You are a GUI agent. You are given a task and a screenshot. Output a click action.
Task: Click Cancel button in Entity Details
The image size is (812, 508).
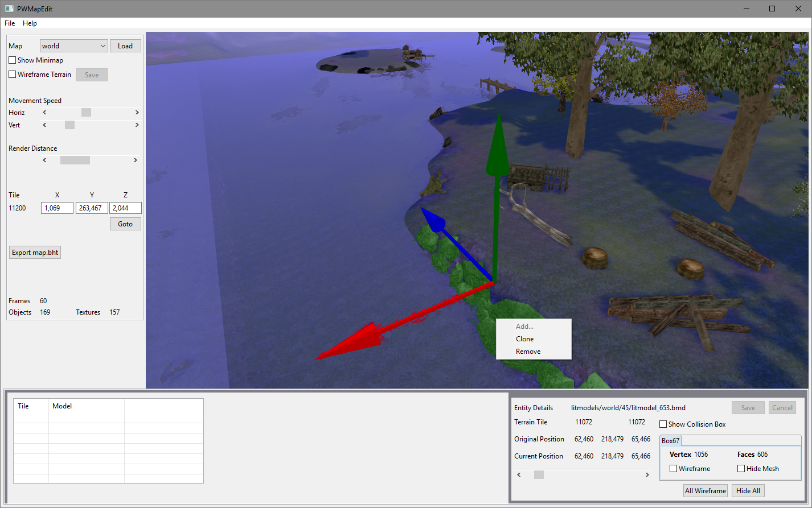pos(782,408)
